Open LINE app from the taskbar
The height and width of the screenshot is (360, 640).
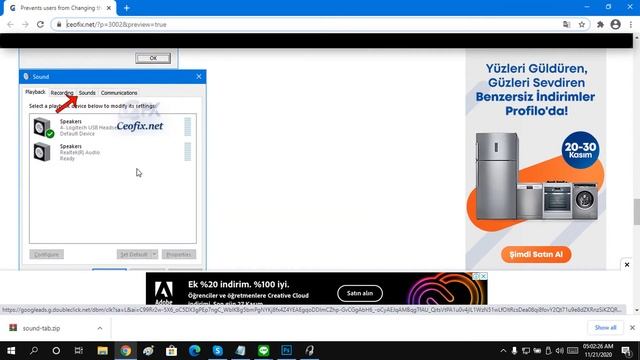[x=264, y=351]
